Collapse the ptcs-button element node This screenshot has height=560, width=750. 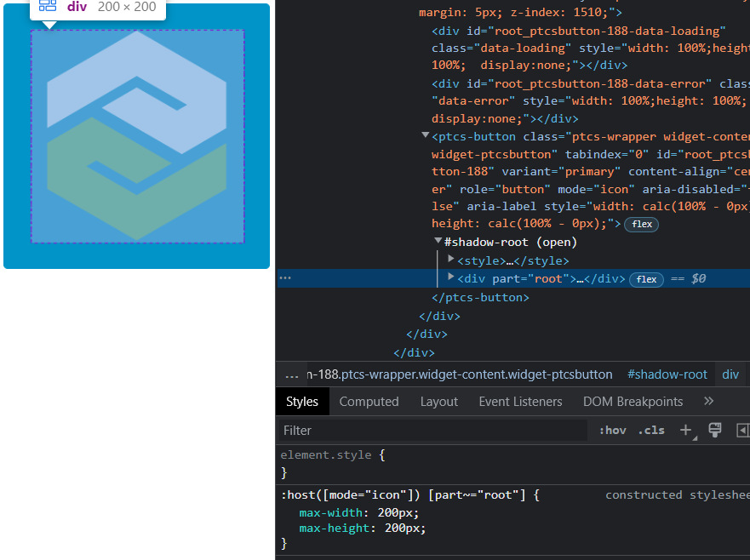pos(424,136)
